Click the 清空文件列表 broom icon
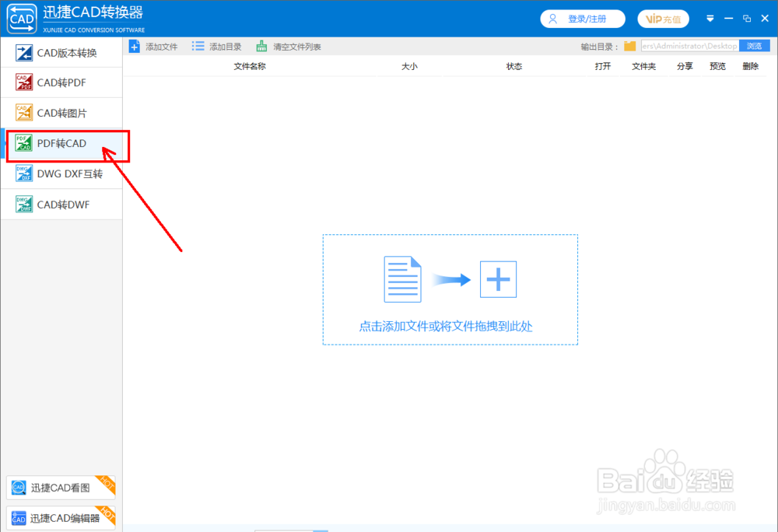The height and width of the screenshot is (532, 778). (x=261, y=46)
